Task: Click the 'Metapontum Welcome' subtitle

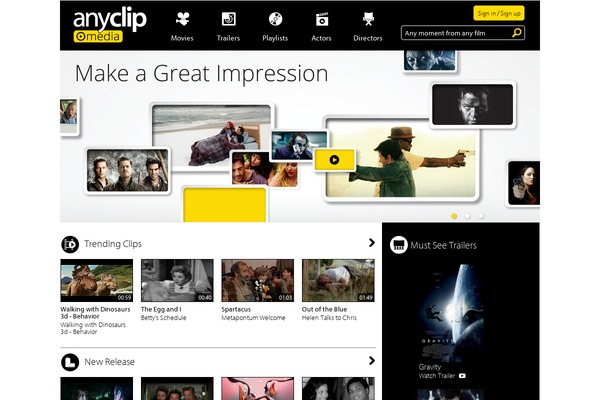Action: 253,318
